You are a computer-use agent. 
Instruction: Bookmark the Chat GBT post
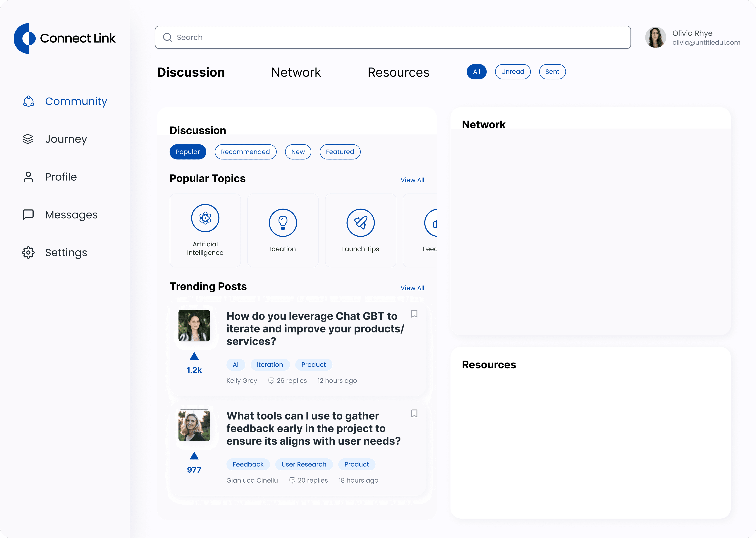[414, 314]
